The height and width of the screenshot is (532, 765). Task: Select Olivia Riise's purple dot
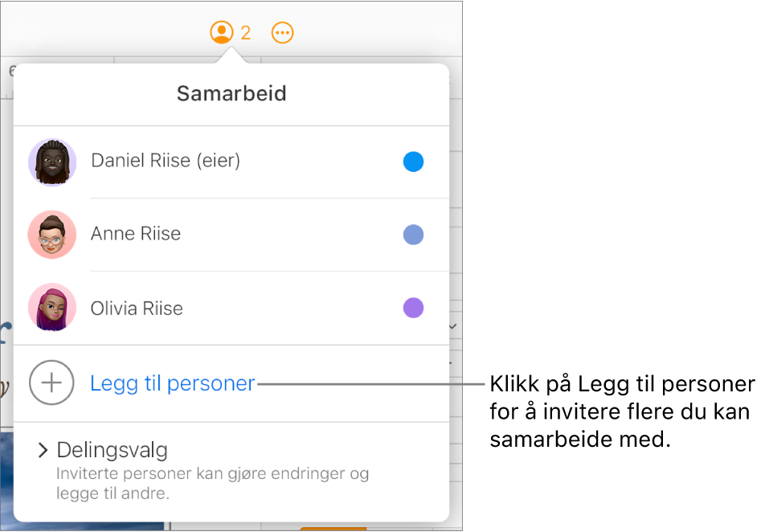[x=413, y=308]
